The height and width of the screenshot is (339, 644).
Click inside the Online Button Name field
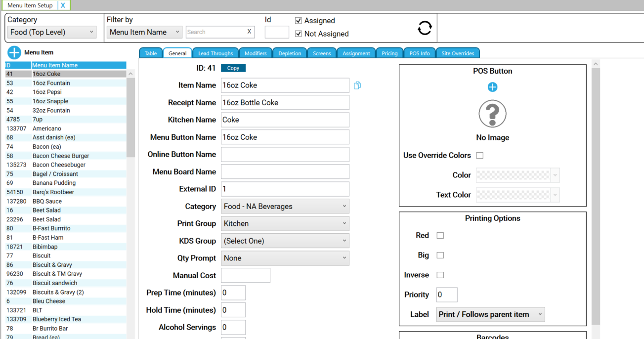point(285,154)
